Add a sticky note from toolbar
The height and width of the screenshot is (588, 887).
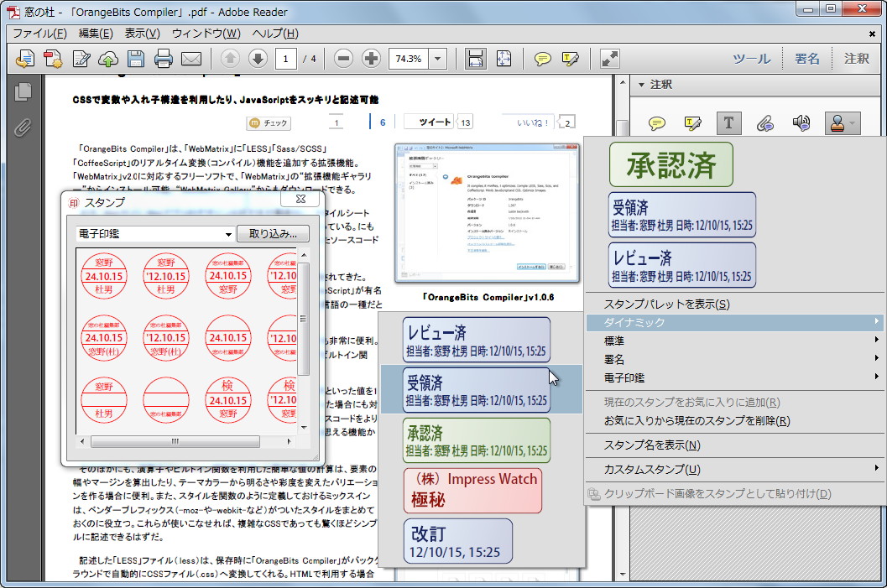[x=542, y=58]
